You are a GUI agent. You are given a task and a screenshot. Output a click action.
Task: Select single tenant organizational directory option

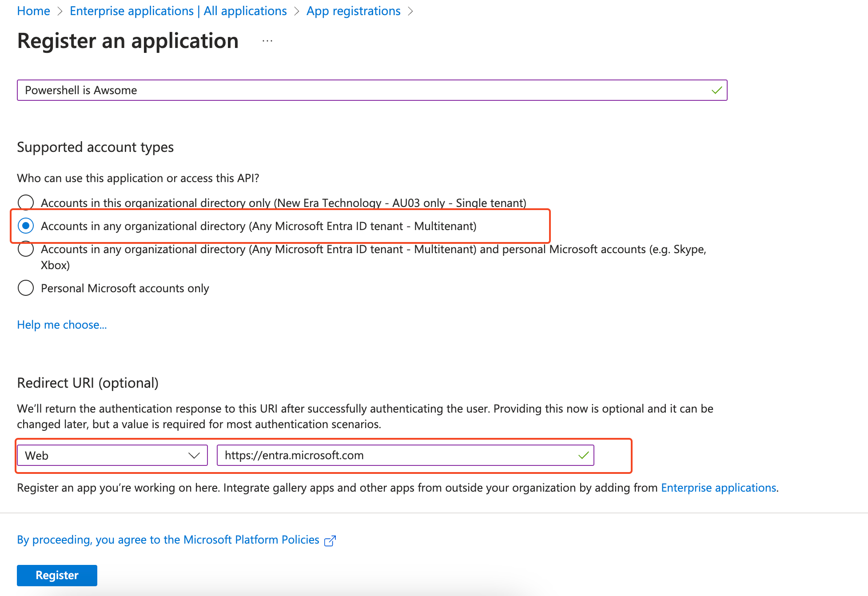tap(26, 203)
